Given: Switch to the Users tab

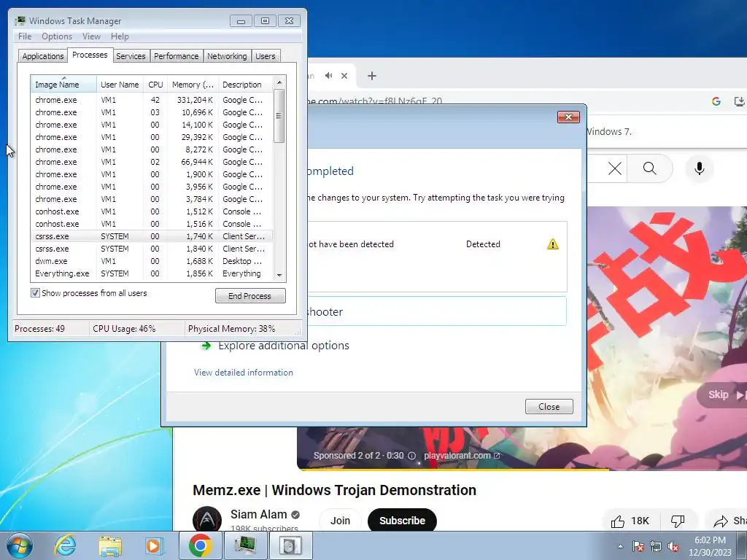Looking at the screenshot, I should tap(266, 56).
